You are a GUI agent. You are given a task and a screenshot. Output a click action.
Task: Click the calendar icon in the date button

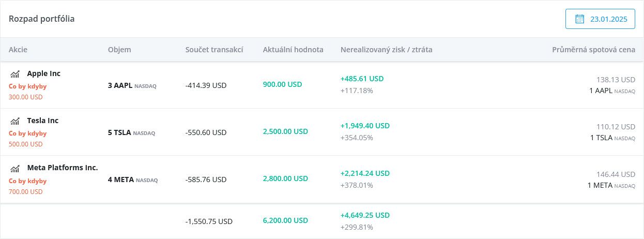coord(580,19)
